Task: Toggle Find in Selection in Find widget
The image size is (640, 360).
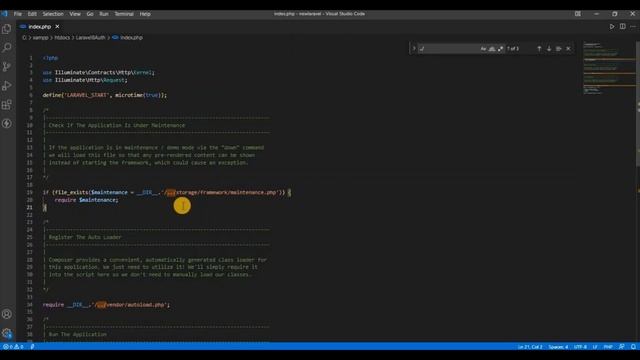Action: point(559,49)
